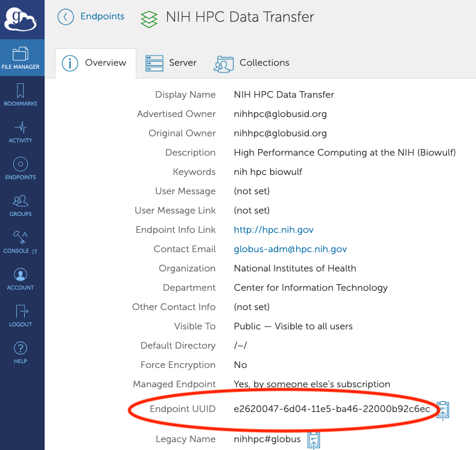Click the Globus cloud logo
The width and height of the screenshot is (476, 450).
(21, 18)
